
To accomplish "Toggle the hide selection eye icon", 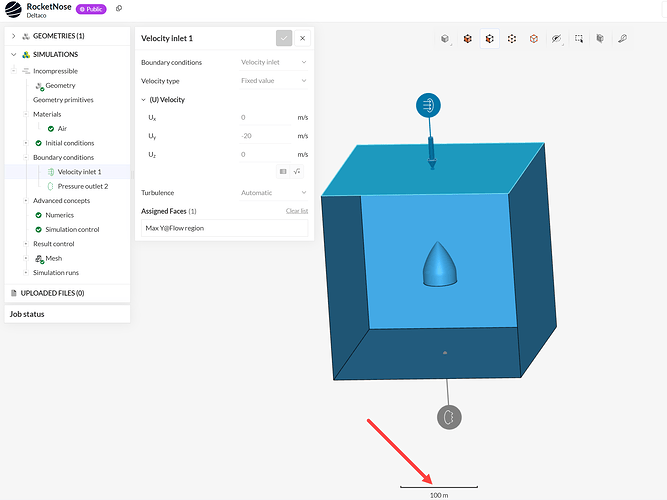I will point(556,39).
